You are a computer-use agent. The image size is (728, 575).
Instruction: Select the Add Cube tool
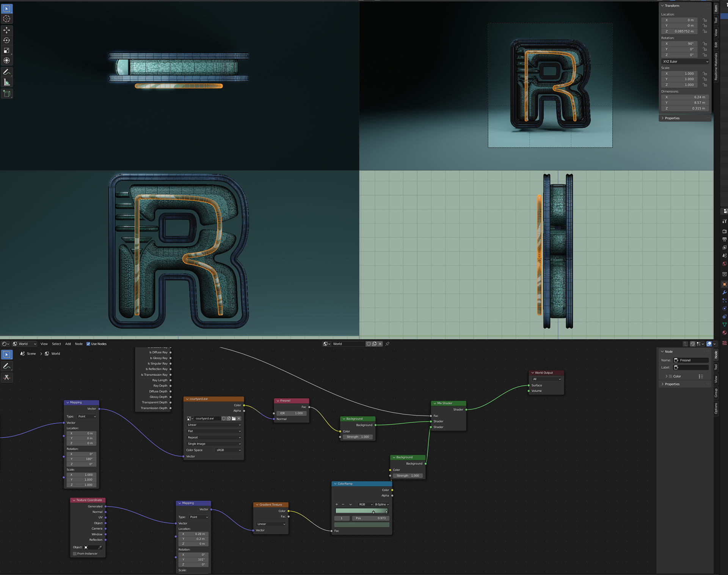(7, 93)
